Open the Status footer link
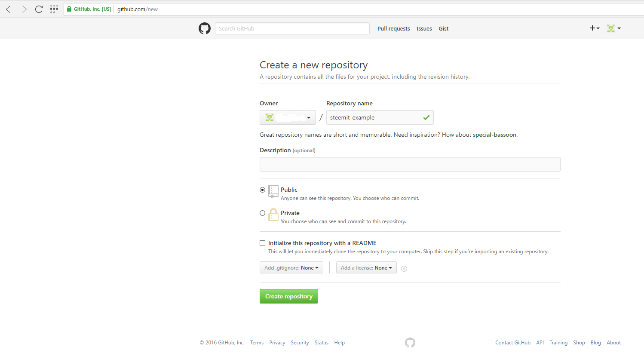This screenshot has height=356, width=644. click(x=322, y=343)
